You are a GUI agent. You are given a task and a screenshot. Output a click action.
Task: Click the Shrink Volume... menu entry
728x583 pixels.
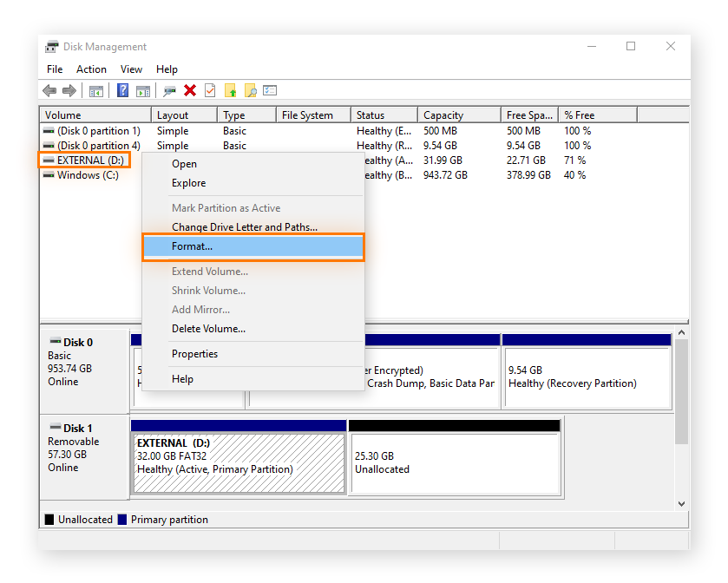tap(253, 291)
